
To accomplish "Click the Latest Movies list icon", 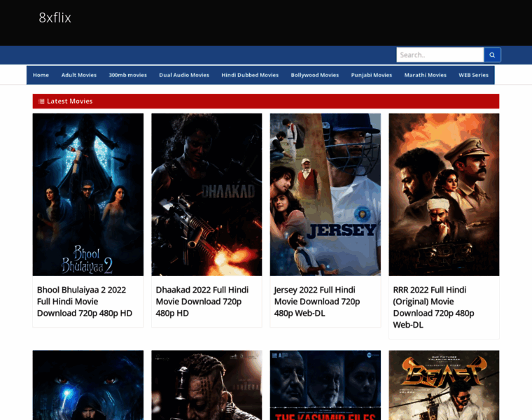I will (41, 101).
